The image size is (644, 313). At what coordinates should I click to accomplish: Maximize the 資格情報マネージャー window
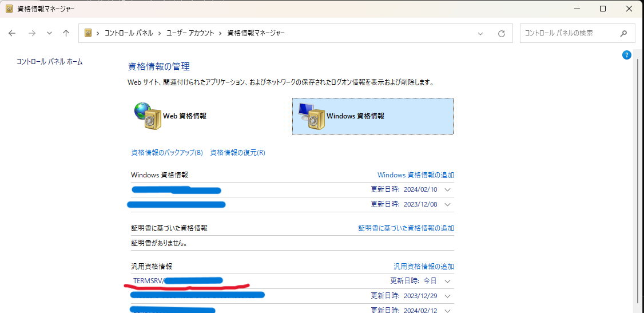[602, 9]
